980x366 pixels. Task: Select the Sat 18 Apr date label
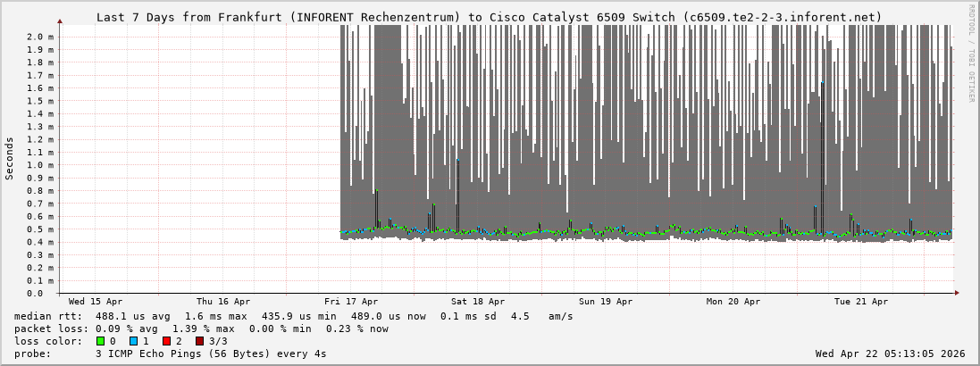tap(478, 302)
